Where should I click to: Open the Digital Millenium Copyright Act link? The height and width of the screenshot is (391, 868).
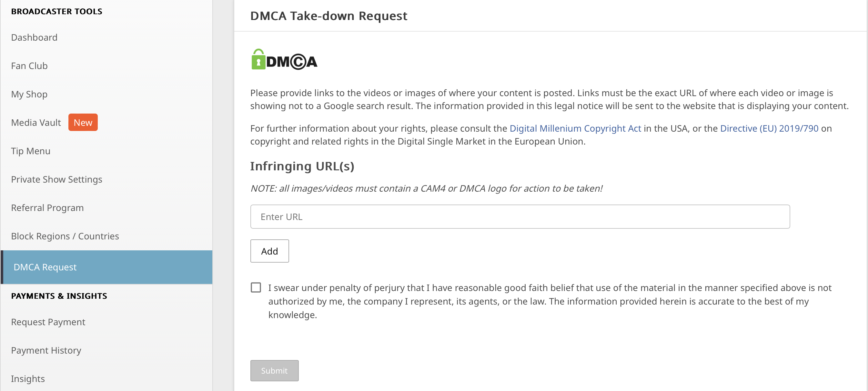coord(575,128)
